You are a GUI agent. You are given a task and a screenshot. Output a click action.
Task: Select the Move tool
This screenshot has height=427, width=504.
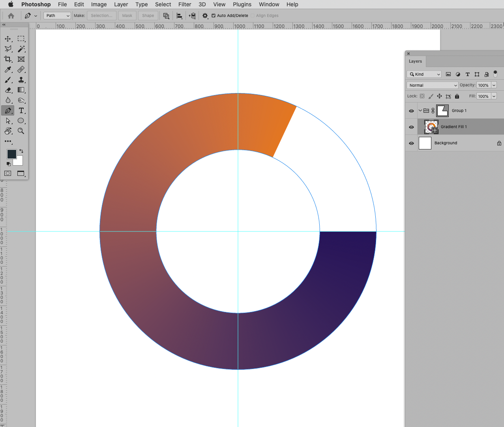click(8, 39)
